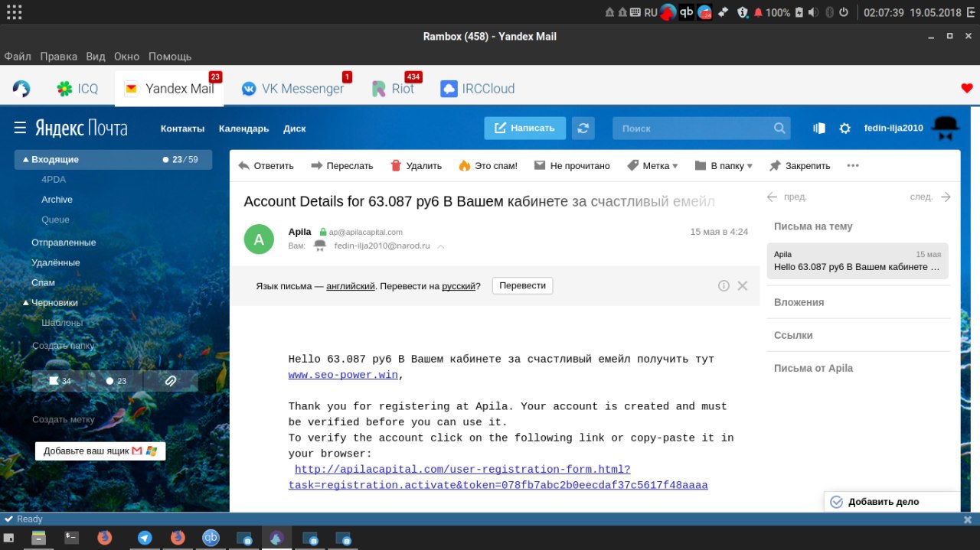Go to previous message пред.
This screenshot has height=550, width=980.
[787, 197]
